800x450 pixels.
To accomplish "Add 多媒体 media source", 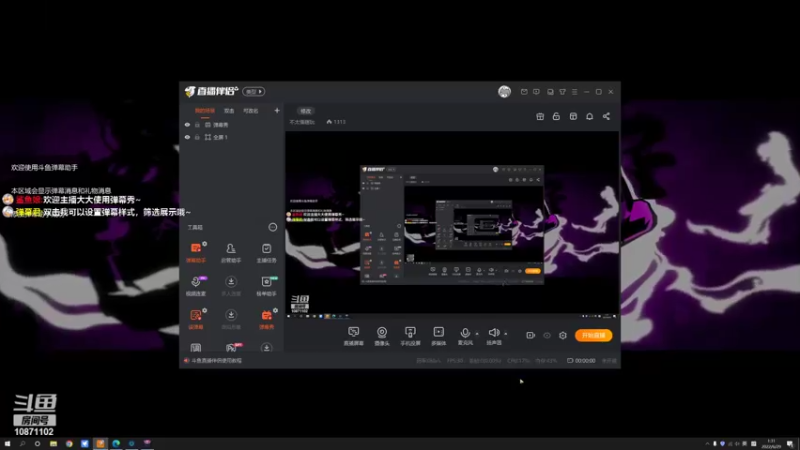I will [438, 336].
